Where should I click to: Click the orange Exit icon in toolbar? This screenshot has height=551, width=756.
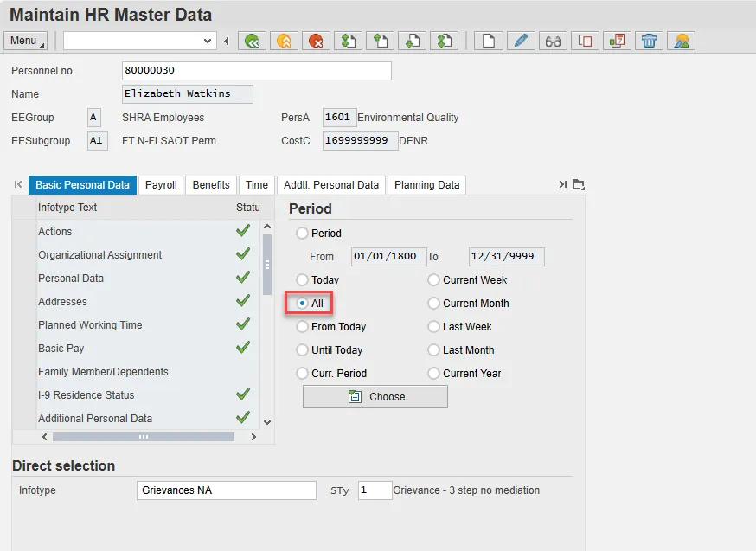(284, 41)
